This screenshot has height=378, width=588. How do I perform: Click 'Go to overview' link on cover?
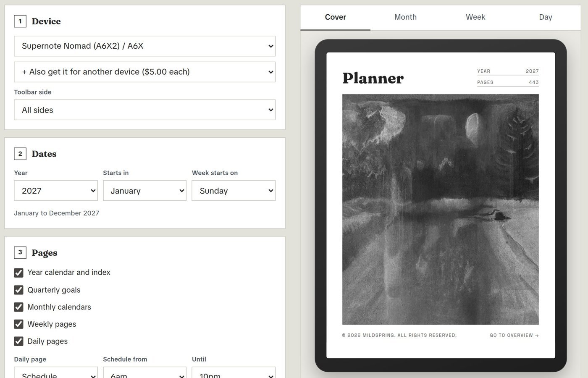[514, 335]
